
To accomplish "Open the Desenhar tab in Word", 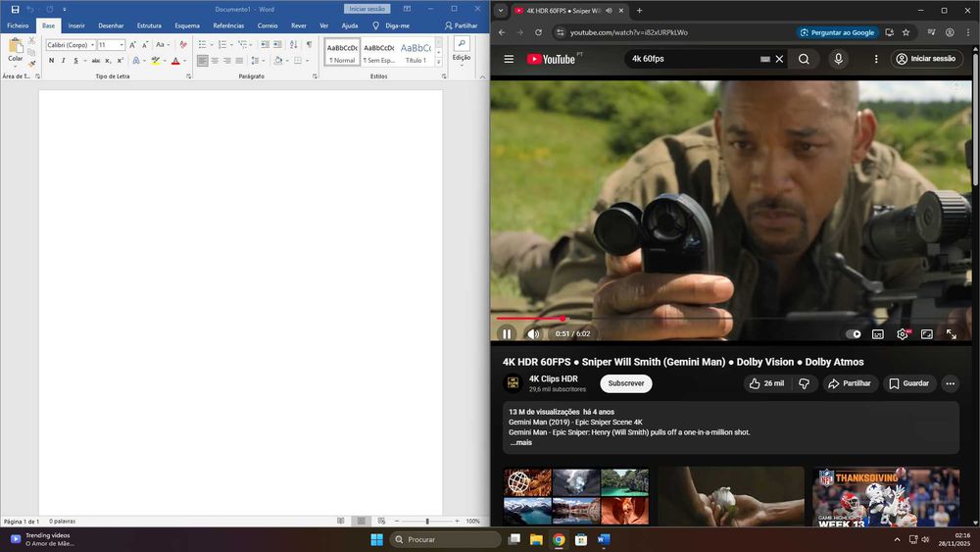I will pyautogui.click(x=111, y=25).
